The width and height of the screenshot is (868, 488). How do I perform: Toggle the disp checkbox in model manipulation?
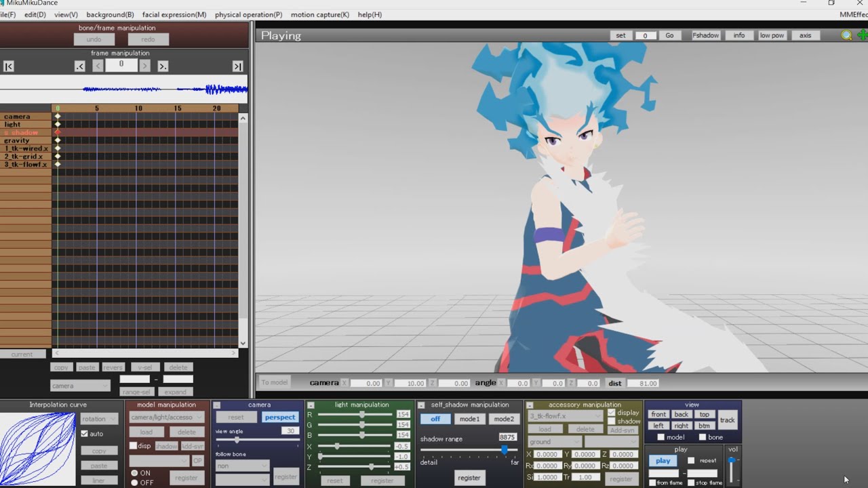point(134,446)
